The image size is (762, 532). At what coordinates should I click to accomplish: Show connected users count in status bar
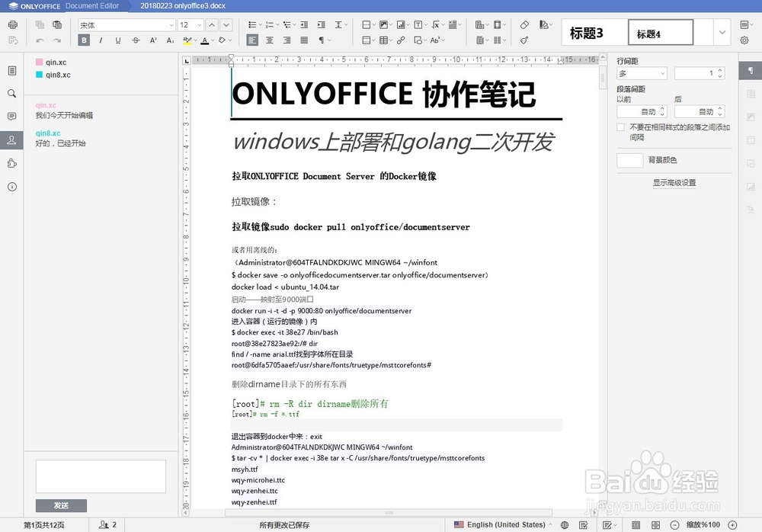click(x=107, y=525)
